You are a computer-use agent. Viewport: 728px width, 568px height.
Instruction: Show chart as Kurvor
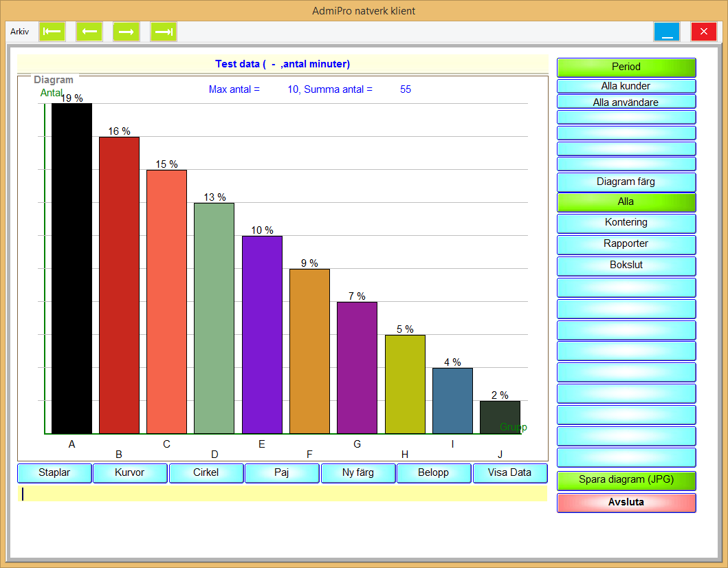point(130,473)
